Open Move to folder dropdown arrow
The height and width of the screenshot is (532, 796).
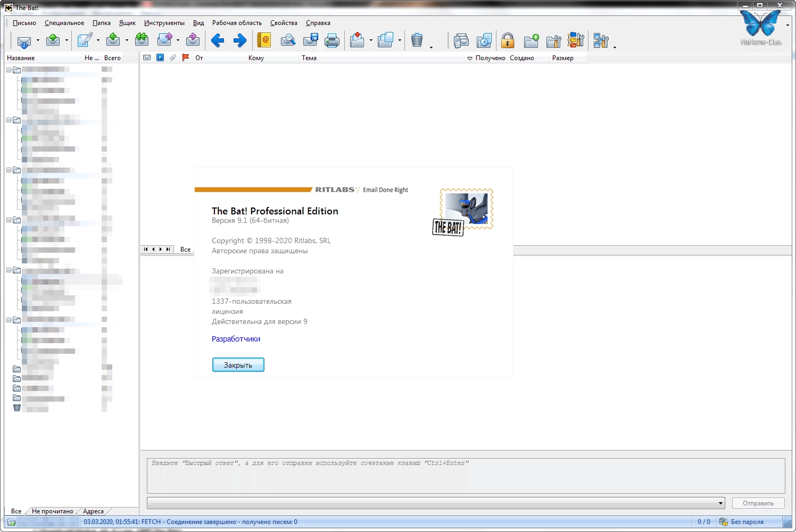pos(371,40)
